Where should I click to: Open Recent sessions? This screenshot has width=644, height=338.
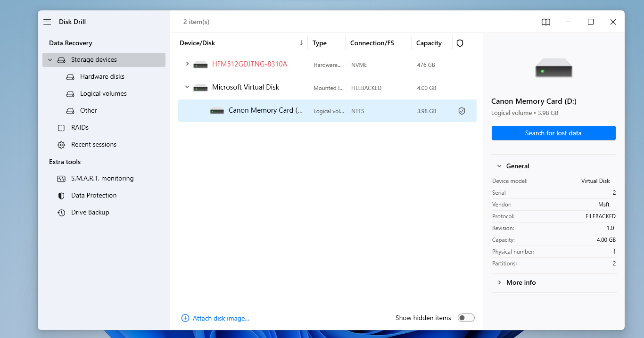point(94,145)
